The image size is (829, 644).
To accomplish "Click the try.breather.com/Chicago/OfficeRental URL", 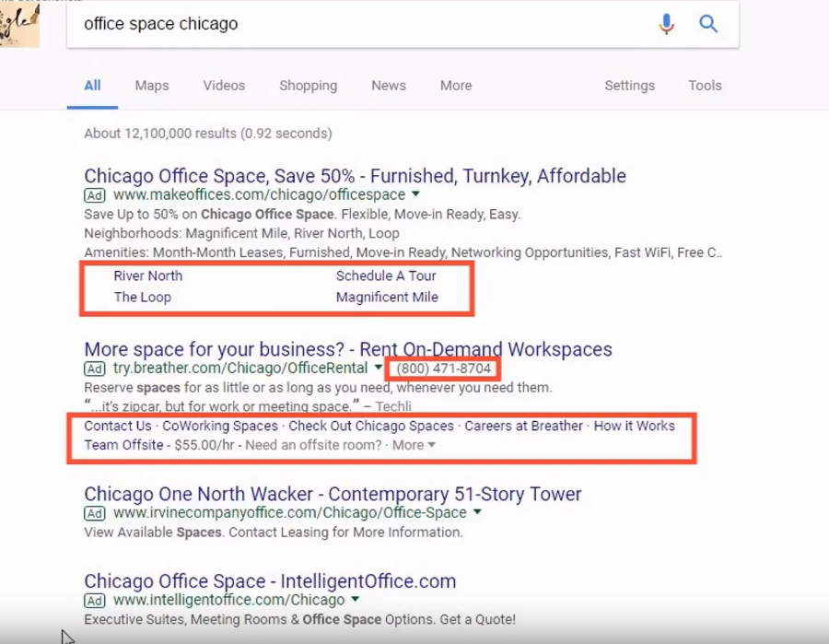I will 240,368.
